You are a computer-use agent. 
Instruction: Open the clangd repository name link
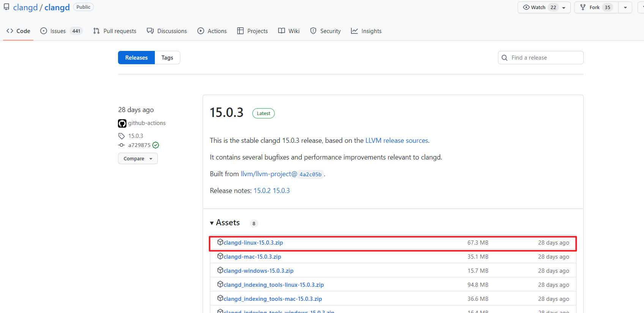[x=57, y=8]
